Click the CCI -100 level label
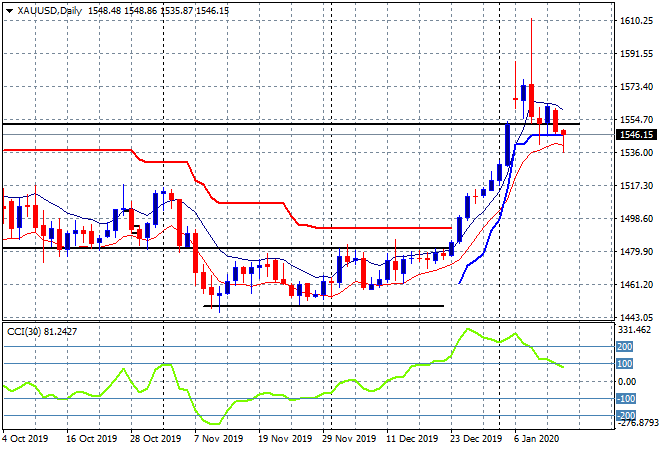660x450 pixels. tap(625, 399)
